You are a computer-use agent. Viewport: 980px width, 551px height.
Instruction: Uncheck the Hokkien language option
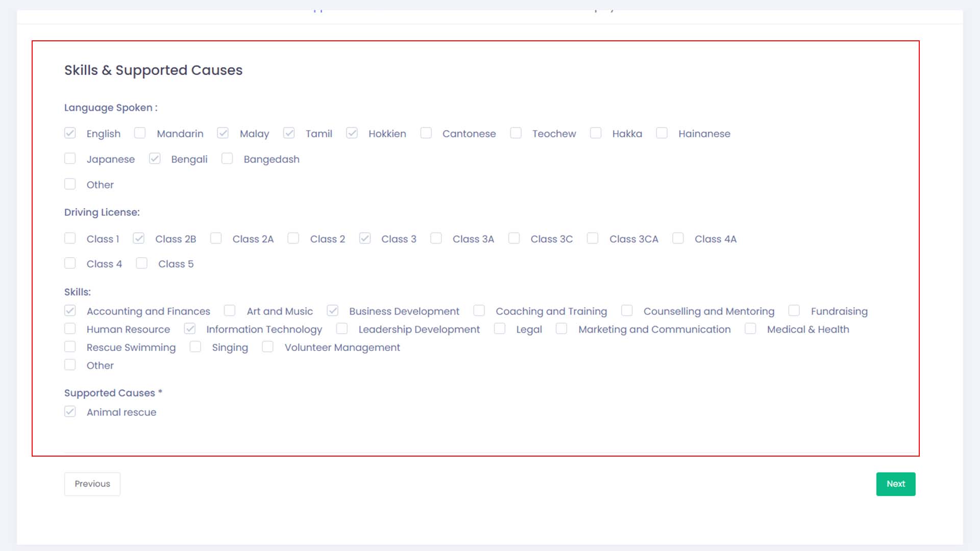(352, 133)
